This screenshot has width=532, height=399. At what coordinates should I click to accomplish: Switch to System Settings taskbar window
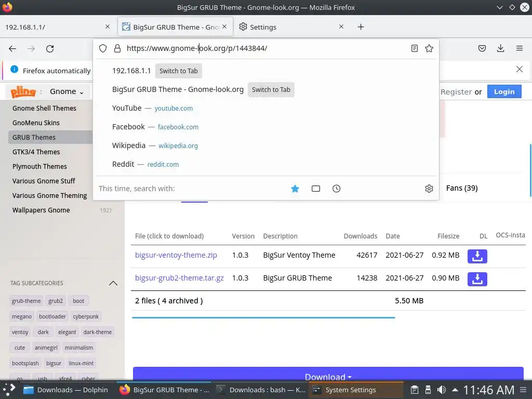point(356,390)
